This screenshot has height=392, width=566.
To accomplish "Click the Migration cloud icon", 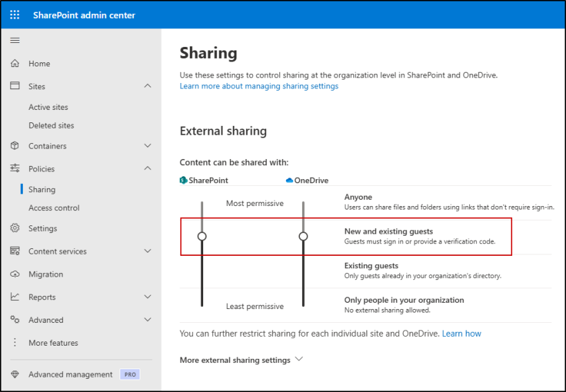I will pyautogui.click(x=15, y=274).
